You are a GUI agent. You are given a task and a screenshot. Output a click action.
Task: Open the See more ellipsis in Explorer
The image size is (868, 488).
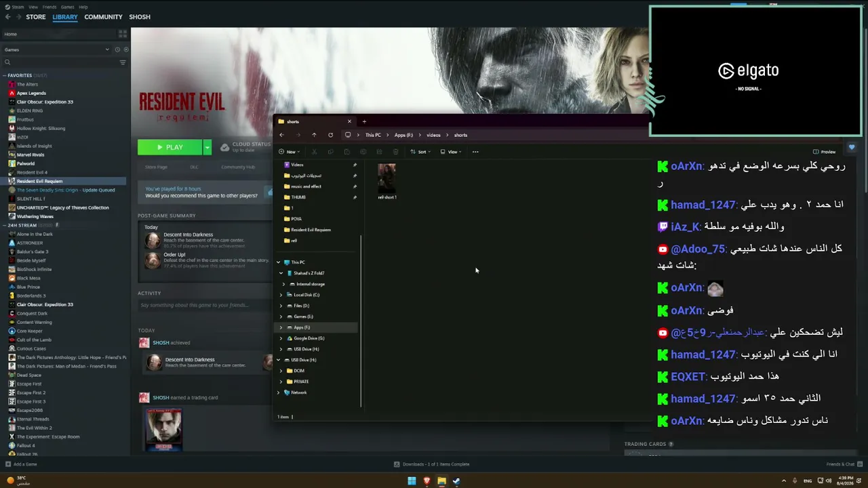coord(475,152)
